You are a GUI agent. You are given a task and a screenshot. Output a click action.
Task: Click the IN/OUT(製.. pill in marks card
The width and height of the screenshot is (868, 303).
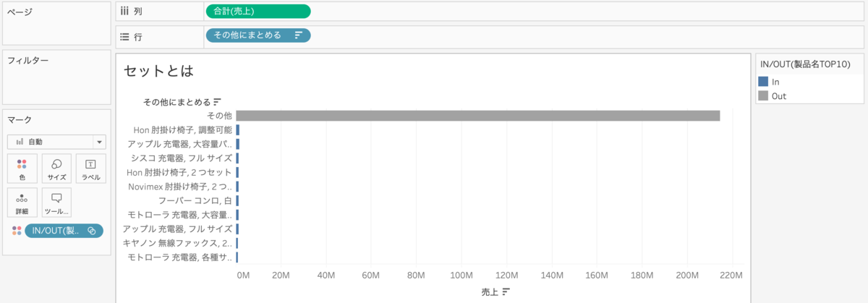coord(64,231)
